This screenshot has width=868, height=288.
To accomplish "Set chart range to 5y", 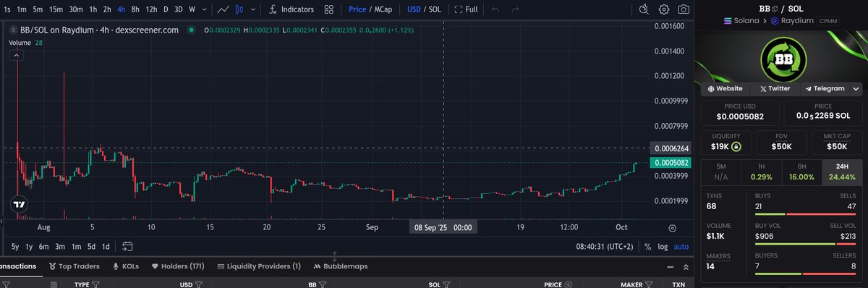I will pyautogui.click(x=14, y=246).
